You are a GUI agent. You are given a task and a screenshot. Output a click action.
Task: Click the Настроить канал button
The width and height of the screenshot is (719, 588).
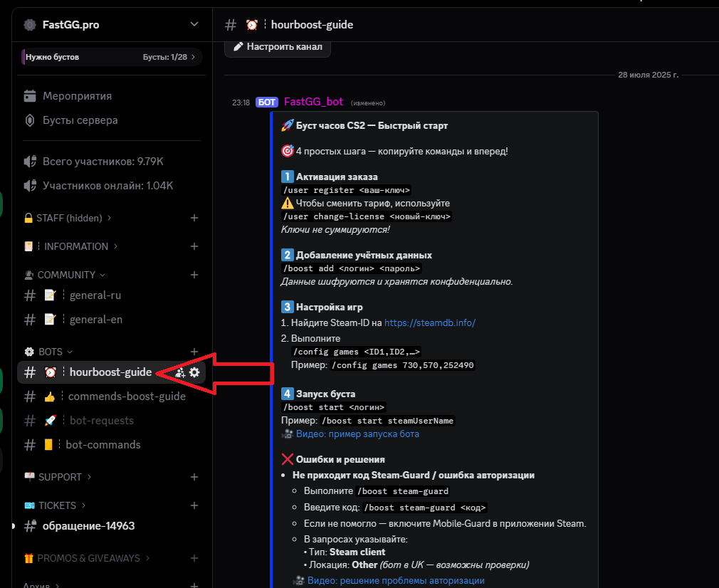(278, 47)
